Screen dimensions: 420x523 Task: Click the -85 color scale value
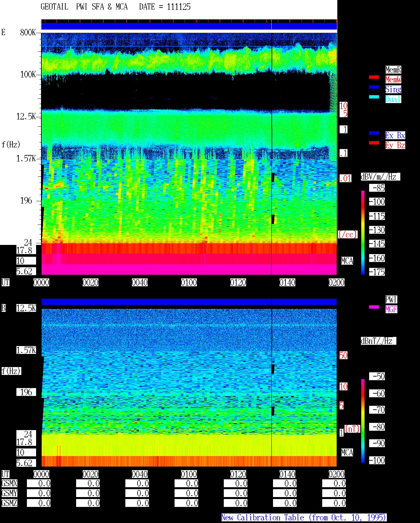click(x=377, y=188)
